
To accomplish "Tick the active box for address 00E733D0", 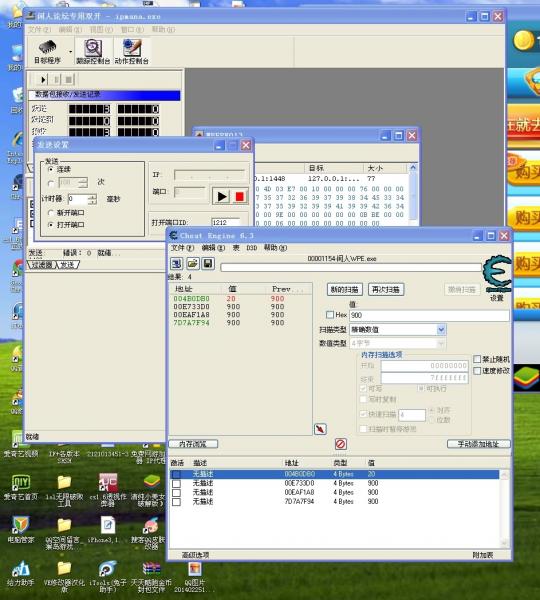I will [x=176, y=483].
